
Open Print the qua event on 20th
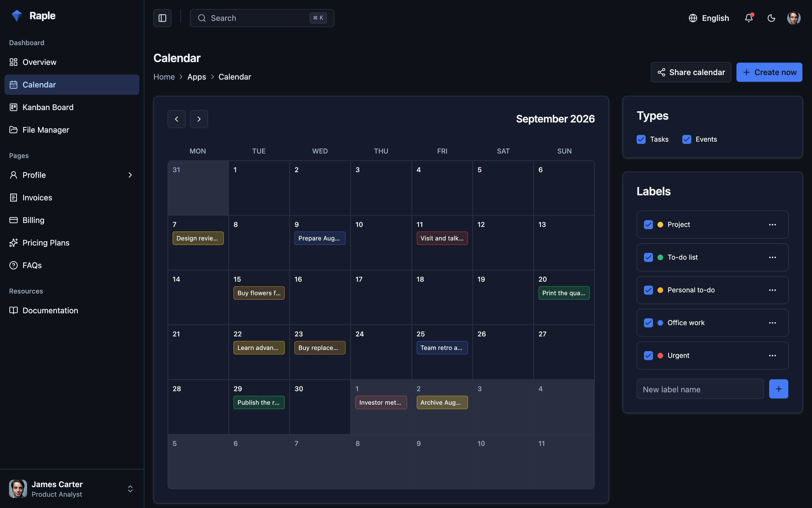[x=564, y=293]
